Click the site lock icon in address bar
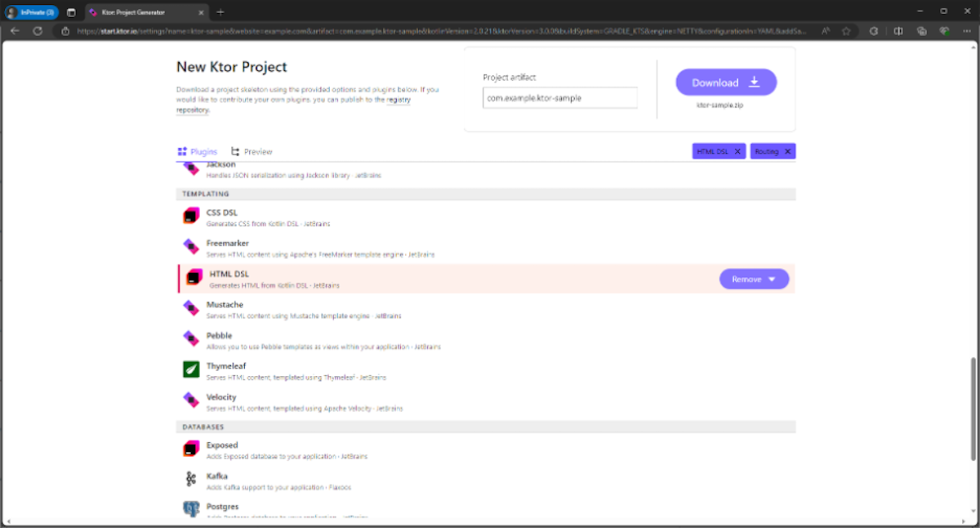This screenshot has width=980, height=528. (x=65, y=31)
